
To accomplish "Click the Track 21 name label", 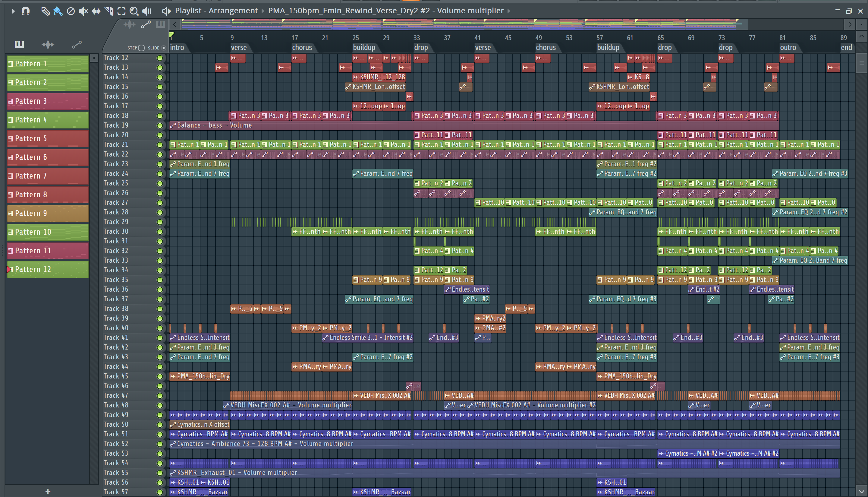I will coord(116,145).
